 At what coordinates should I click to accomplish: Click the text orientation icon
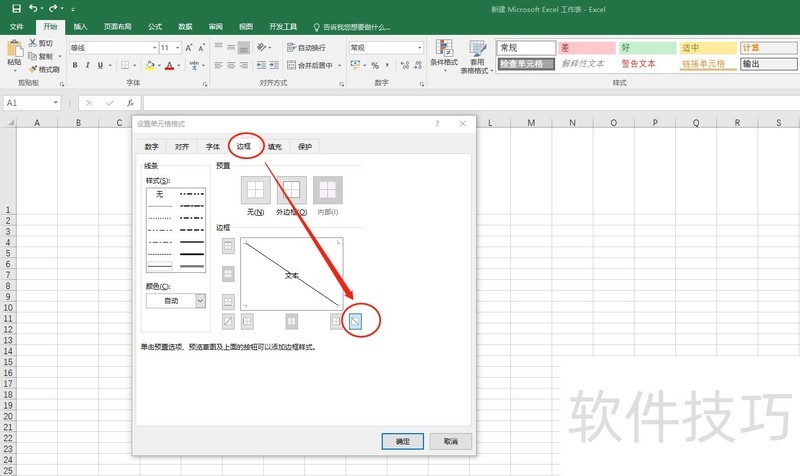click(x=262, y=47)
